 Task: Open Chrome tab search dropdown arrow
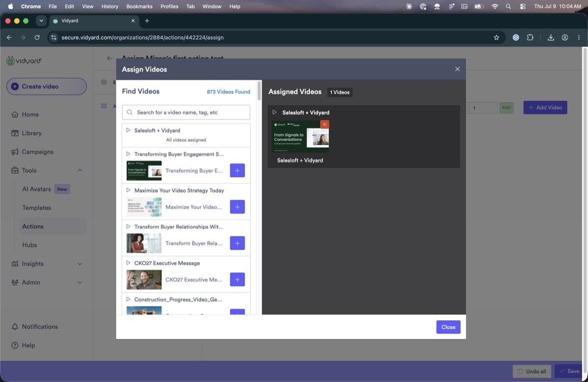pyautogui.click(x=41, y=21)
